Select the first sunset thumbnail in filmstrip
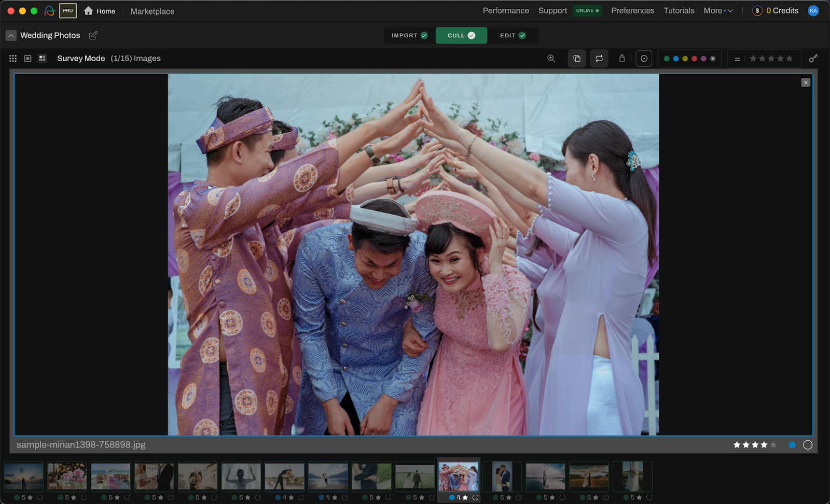Viewport: 830px width, 504px height. point(24,476)
